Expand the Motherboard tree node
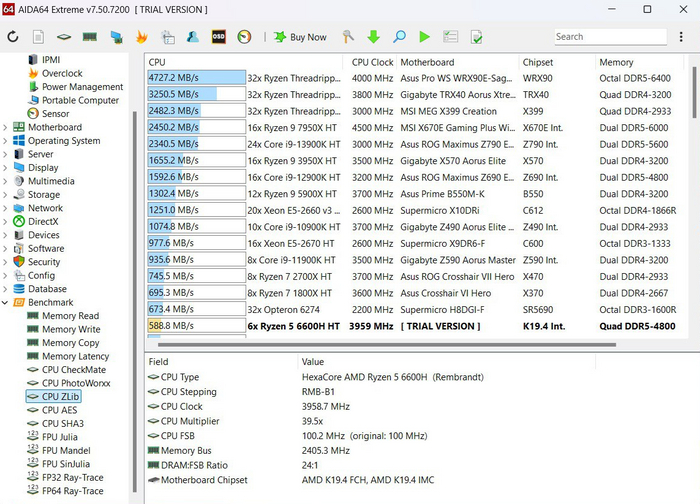This screenshot has width=700, height=504. [x=6, y=128]
